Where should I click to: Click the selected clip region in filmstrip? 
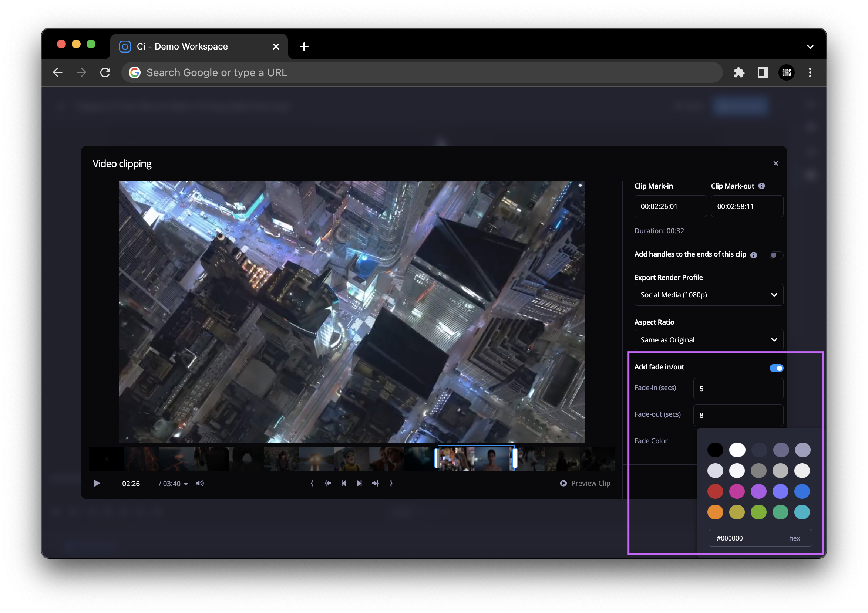(x=476, y=459)
